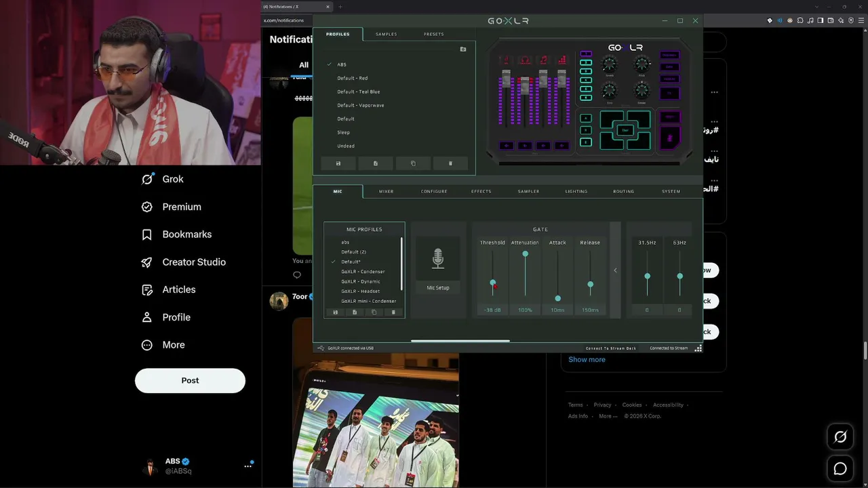This screenshot has width=868, height=488.
Task: Open the browser hamburger menu
Action: click(861, 20)
